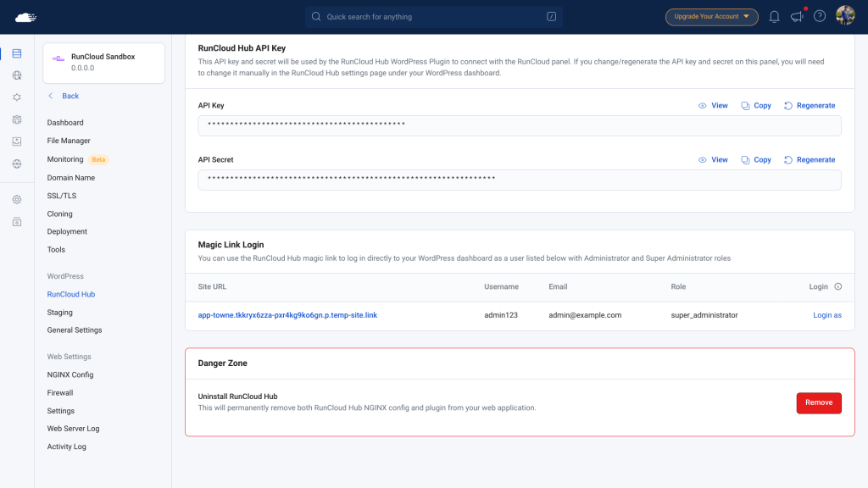Regenerate the API Secret
Screen dimensions: 868x488
coord(810,160)
